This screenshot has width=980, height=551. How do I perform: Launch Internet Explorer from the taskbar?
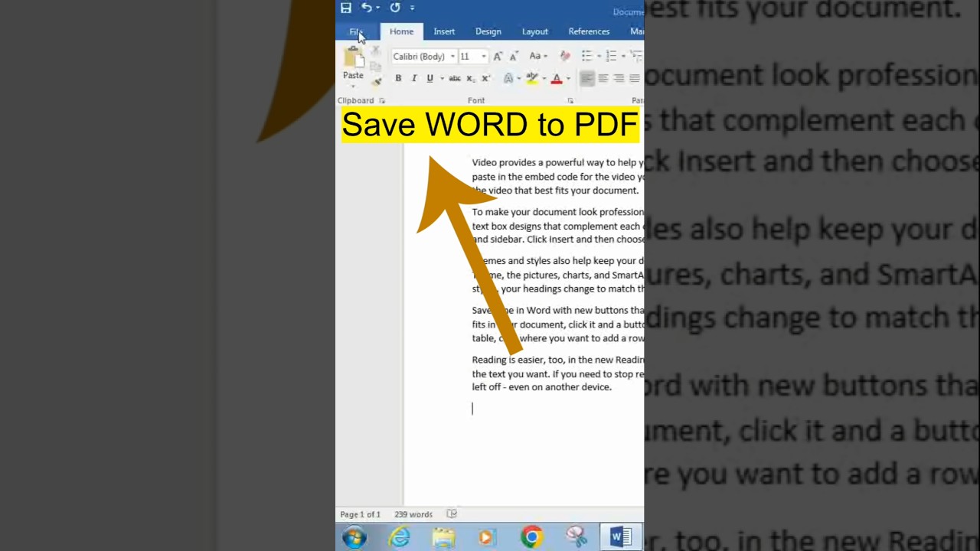click(400, 537)
